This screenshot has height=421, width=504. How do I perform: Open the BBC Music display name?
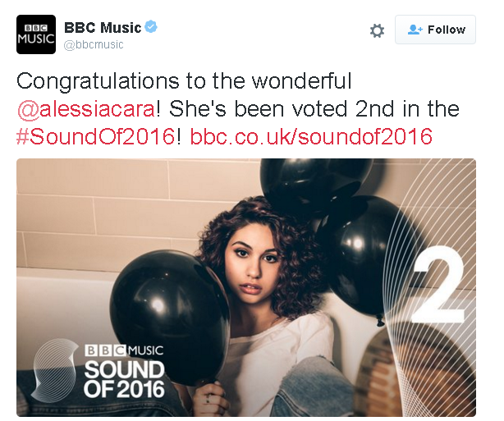103,28
